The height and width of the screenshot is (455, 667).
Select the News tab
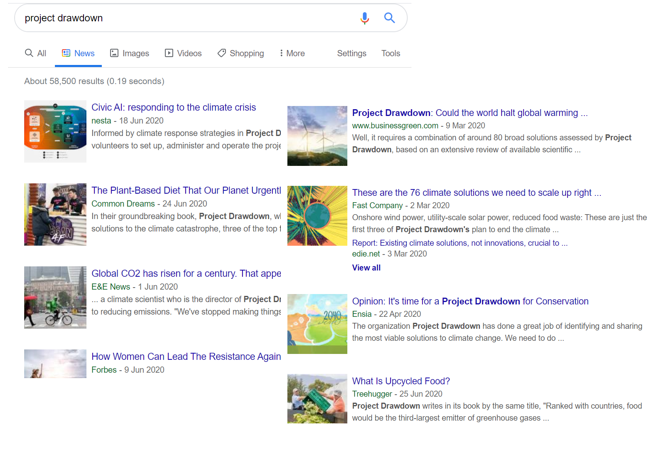point(78,53)
